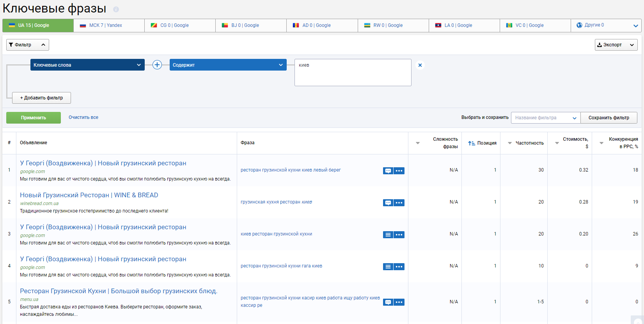Open У Георгі ad in row 3
This screenshot has height=324, width=644.
103,227
